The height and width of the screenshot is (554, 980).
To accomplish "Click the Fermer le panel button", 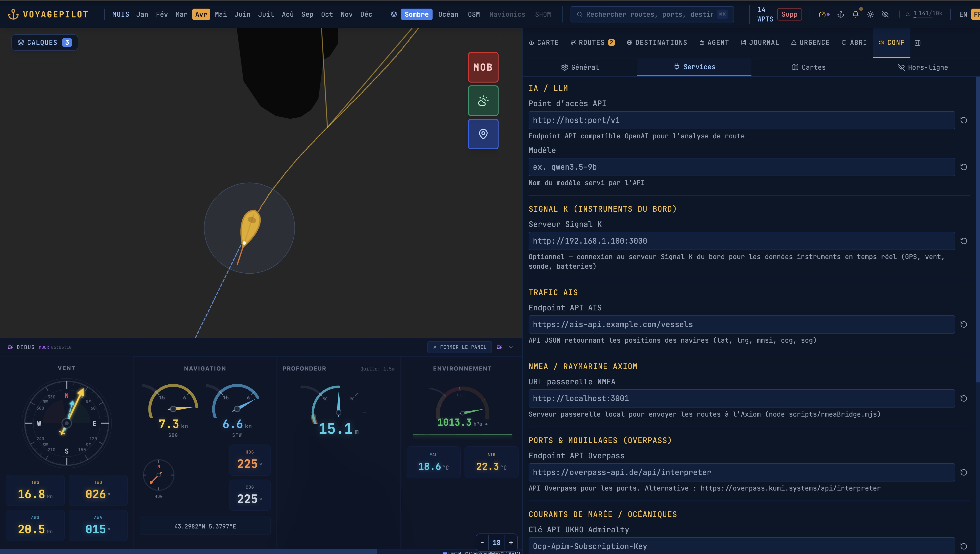I will point(459,347).
